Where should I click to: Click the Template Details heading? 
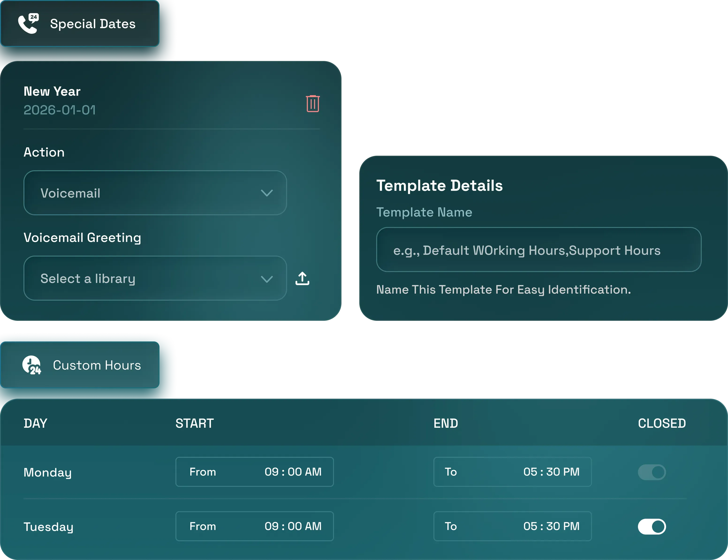(x=439, y=186)
